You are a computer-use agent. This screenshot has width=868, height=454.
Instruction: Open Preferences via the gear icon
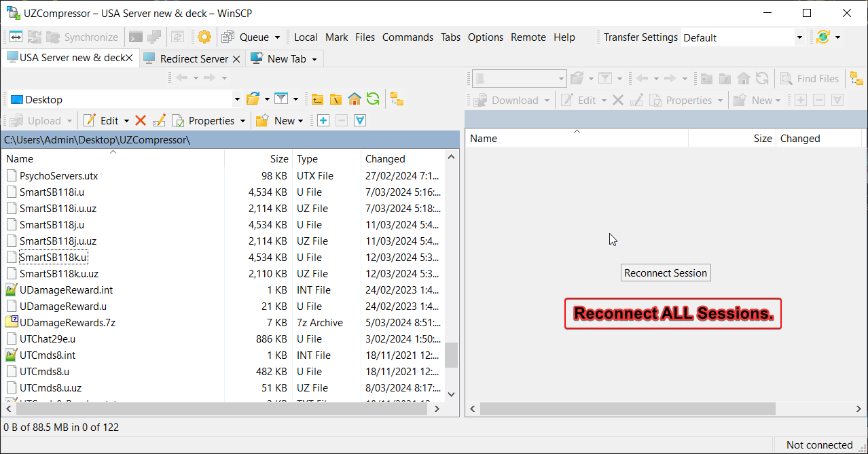tap(204, 37)
